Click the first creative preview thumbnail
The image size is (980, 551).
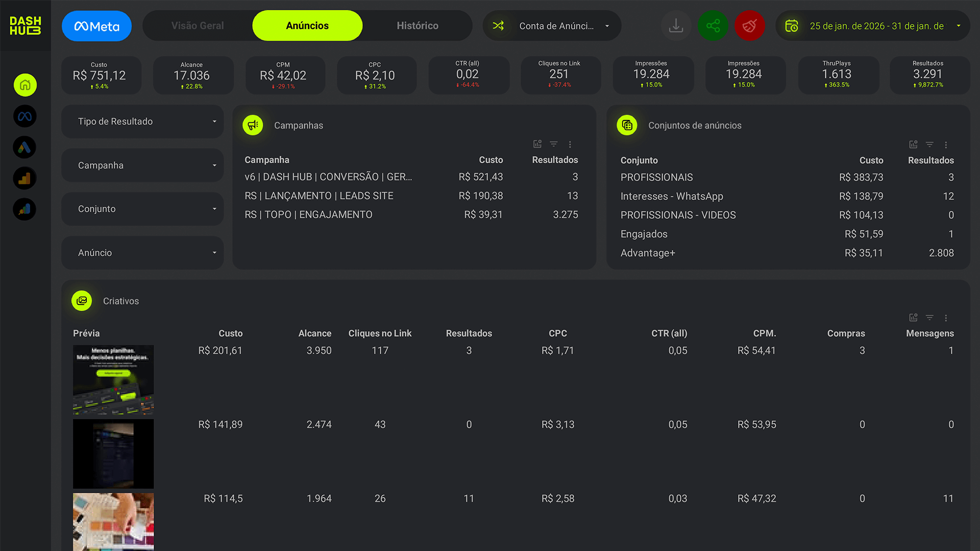pyautogui.click(x=113, y=380)
